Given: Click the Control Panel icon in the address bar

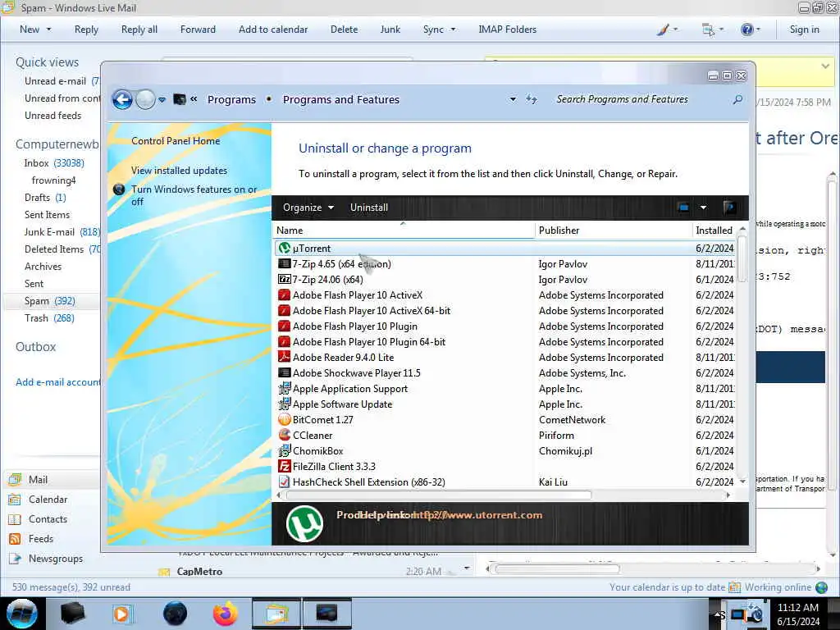Looking at the screenshot, I should [180, 99].
